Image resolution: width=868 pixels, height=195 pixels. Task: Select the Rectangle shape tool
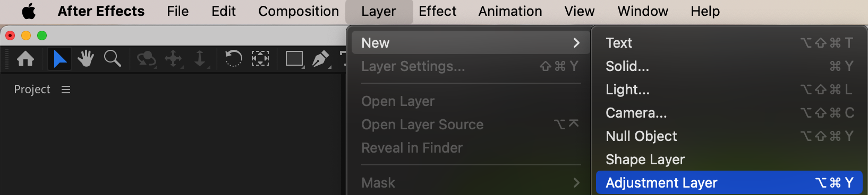pyautogui.click(x=294, y=59)
